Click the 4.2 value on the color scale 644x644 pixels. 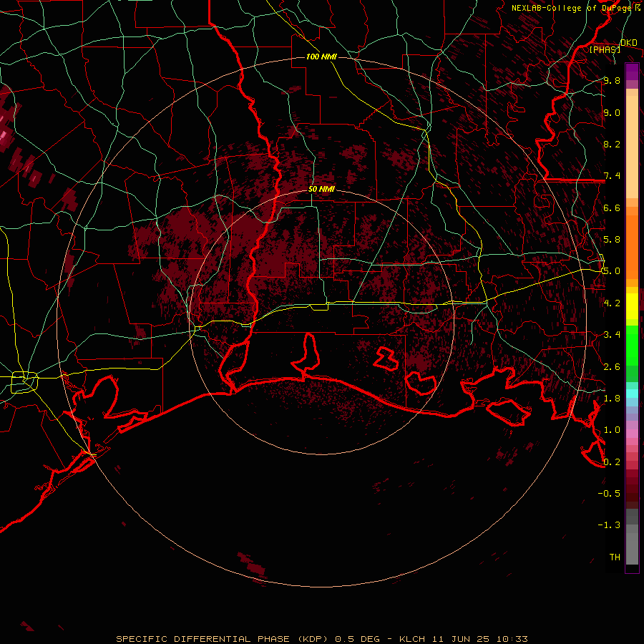[x=612, y=303]
